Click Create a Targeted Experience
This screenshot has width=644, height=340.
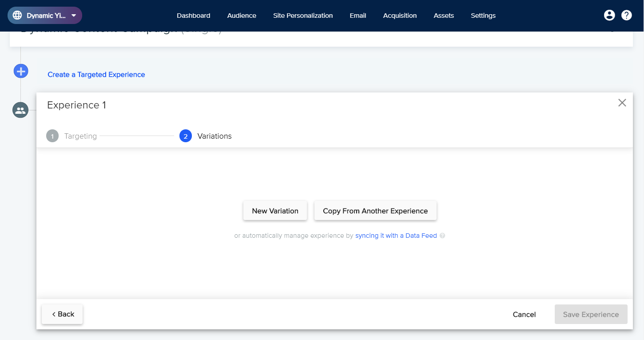[96, 74]
